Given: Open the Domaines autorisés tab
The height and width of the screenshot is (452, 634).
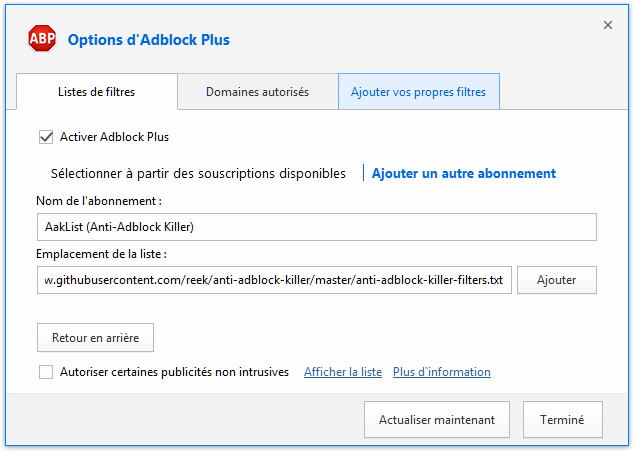Looking at the screenshot, I should 258,92.
